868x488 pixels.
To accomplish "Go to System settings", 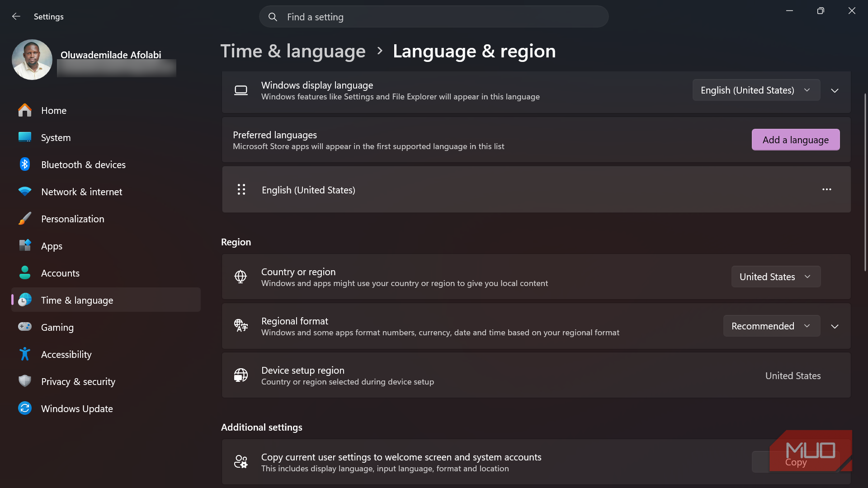I will tap(106, 137).
